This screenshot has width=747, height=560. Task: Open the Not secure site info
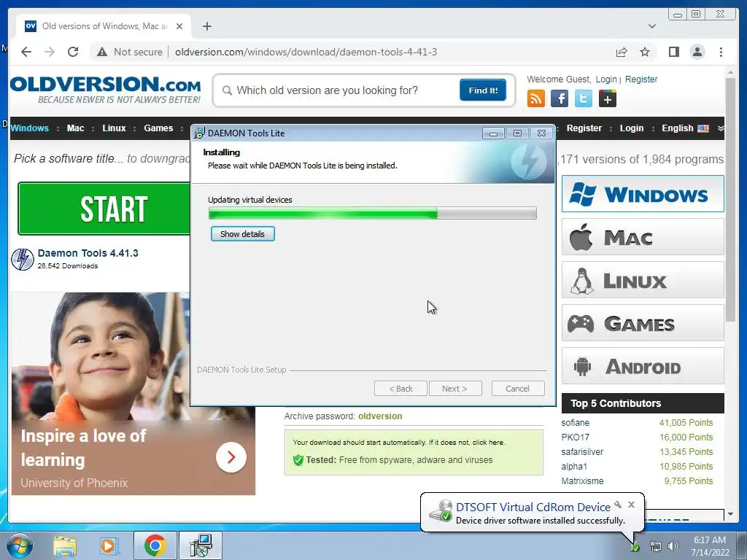tap(129, 52)
